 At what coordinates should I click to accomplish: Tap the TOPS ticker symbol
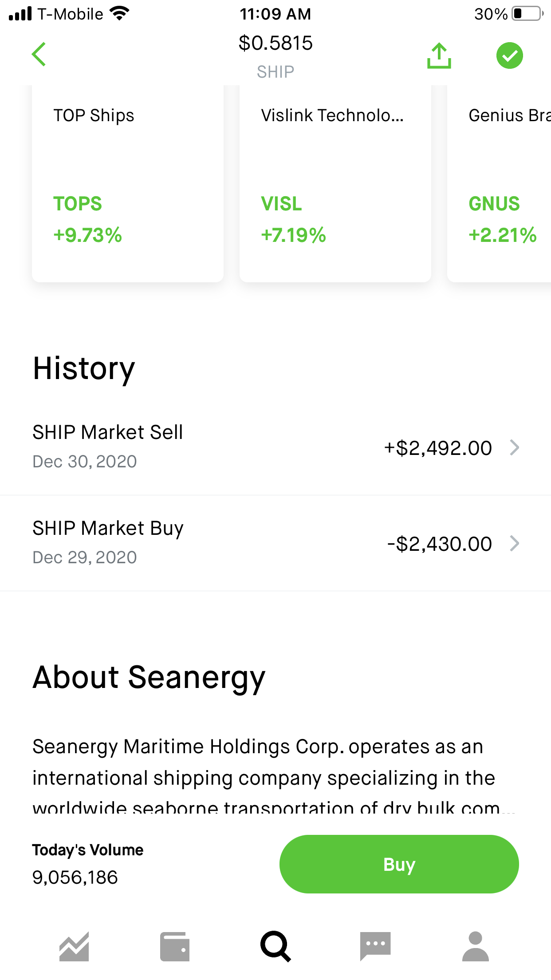pos(78,204)
